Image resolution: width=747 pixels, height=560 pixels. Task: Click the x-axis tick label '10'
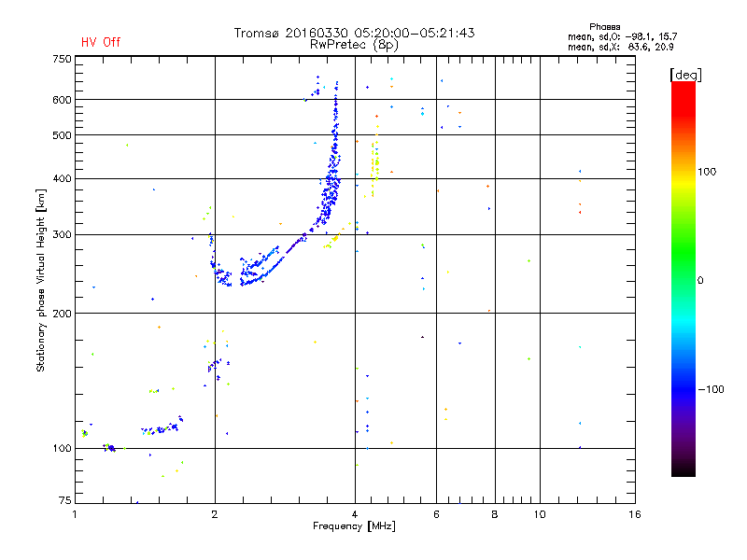click(x=540, y=515)
